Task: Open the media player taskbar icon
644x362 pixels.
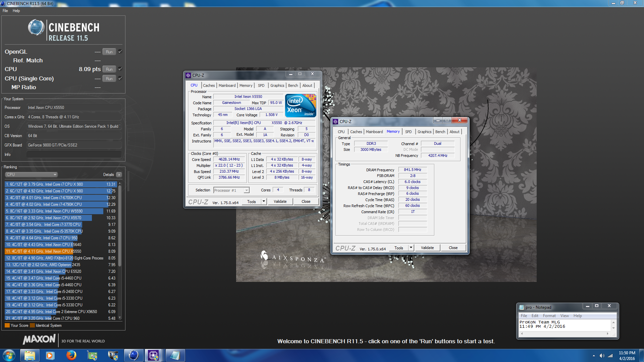Action: [50, 355]
